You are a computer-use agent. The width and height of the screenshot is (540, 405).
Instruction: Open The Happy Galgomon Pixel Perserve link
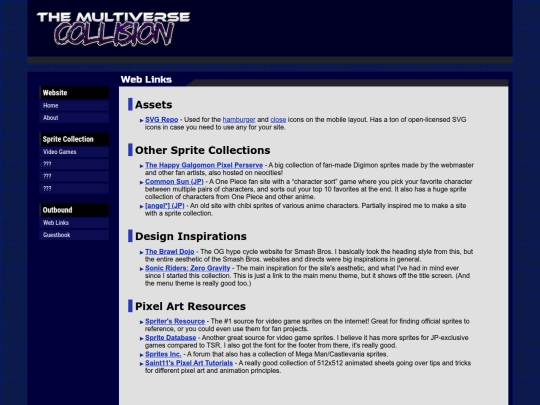click(204, 165)
